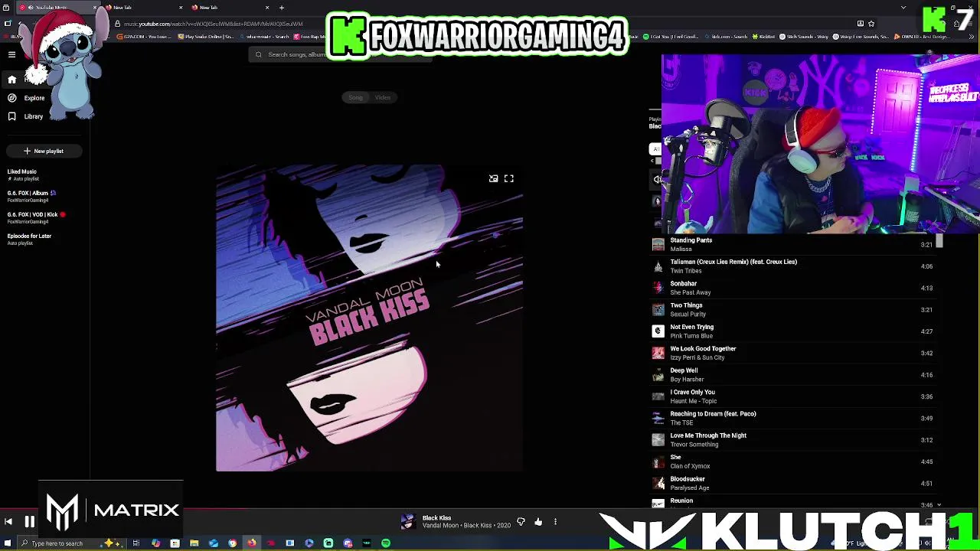Image resolution: width=980 pixels, height=551 pixels.
Task: Open the G.O. FOX | VOD | Kick playlist
Action: [x=35, y=217]
